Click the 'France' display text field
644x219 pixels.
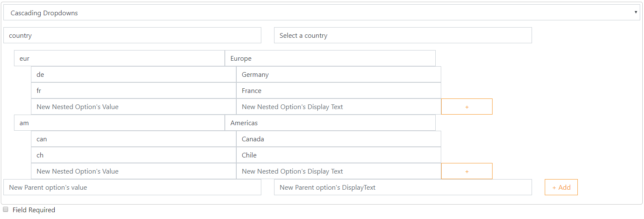point(339,90)
